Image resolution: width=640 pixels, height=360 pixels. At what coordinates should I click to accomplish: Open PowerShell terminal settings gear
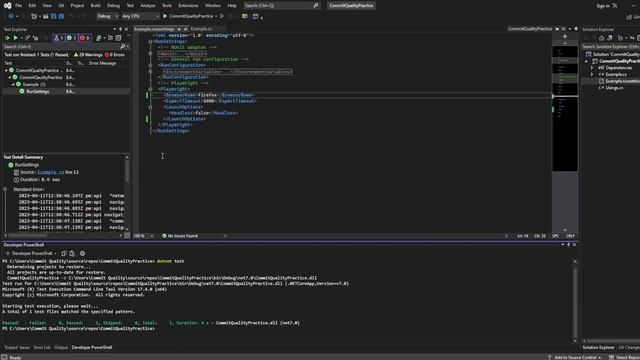pyautogui.click(x=82, y=253)
